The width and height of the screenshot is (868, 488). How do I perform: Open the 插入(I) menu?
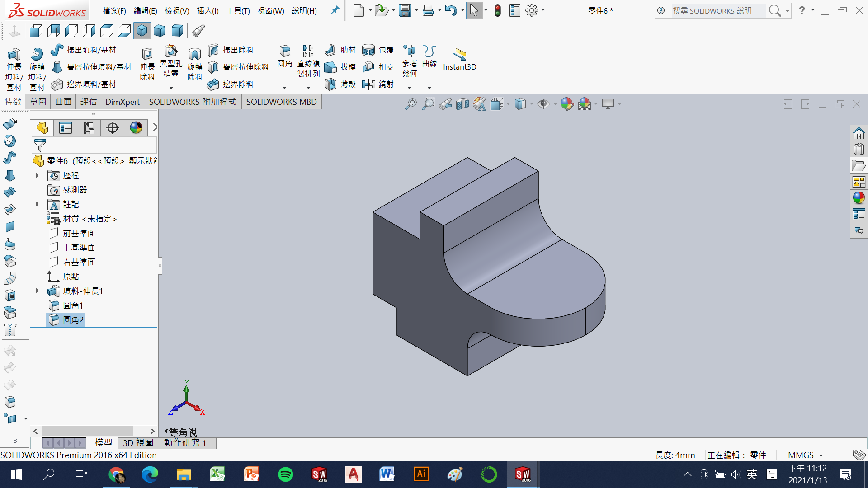pos(208,10)
